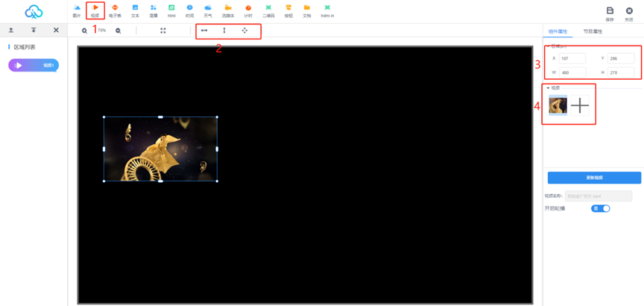The image size is (644, 306).
Task: Click the X position input field
Action: point(572,58)
